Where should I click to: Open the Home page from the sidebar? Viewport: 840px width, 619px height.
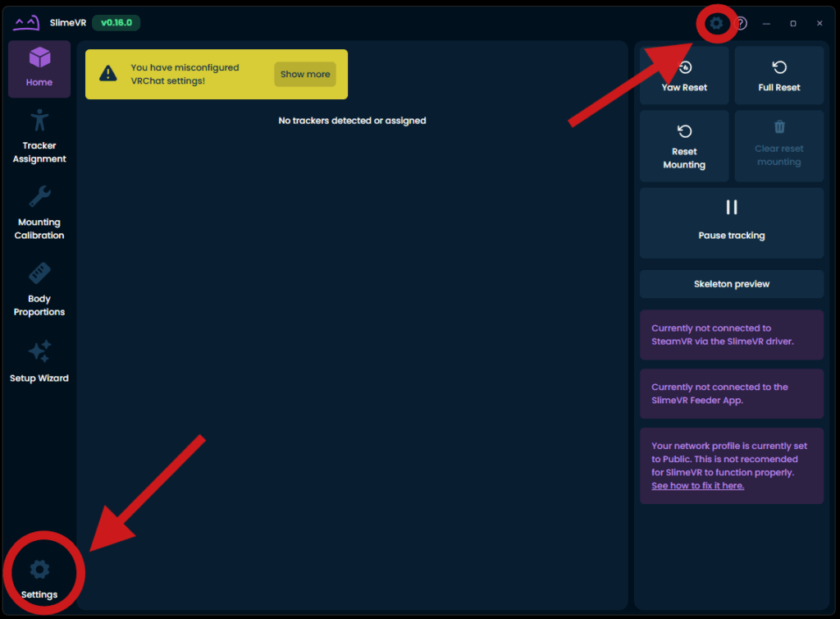click(39, 69)
